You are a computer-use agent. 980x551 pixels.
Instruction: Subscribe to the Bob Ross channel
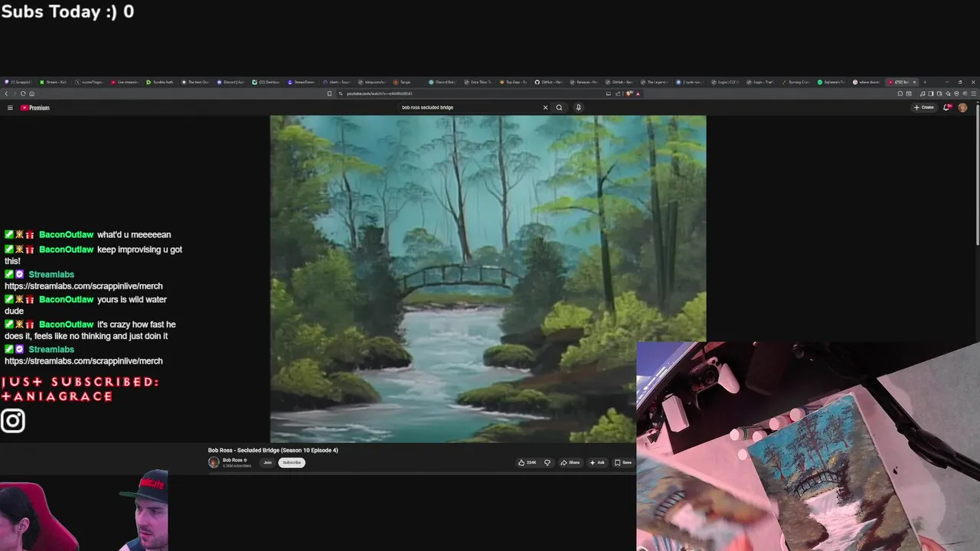tap(292, 462)
